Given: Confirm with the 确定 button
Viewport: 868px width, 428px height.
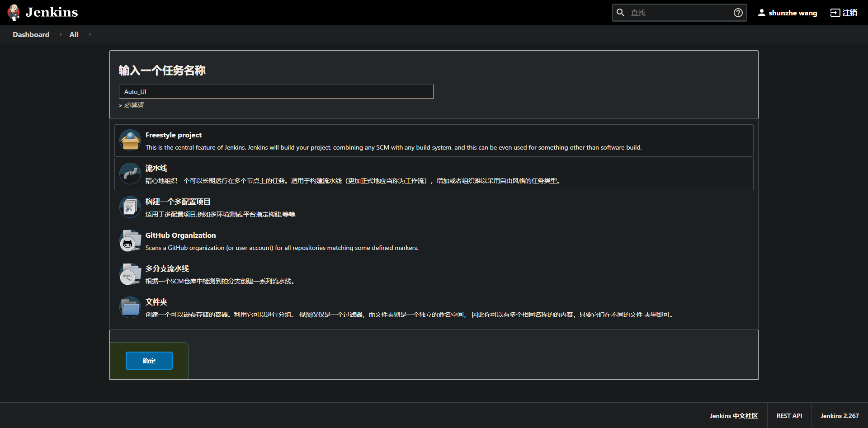Looking at the screenshot, I should coord(149,361).
